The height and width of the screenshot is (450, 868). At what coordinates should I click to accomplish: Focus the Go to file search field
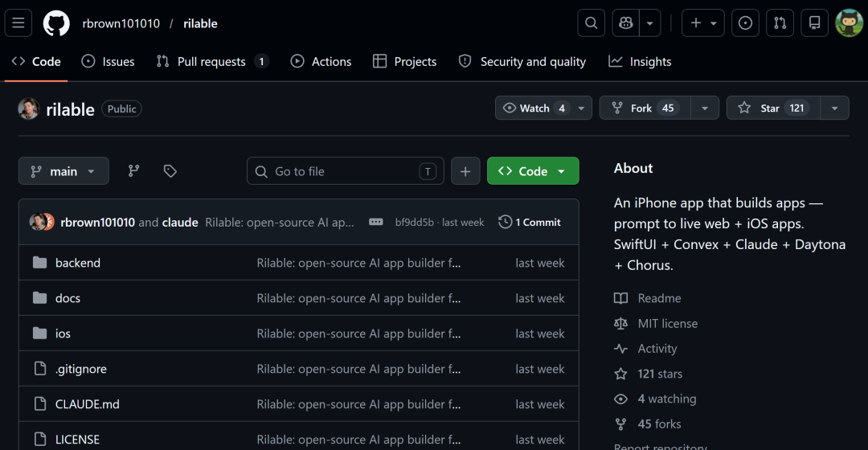pos(346,171)
